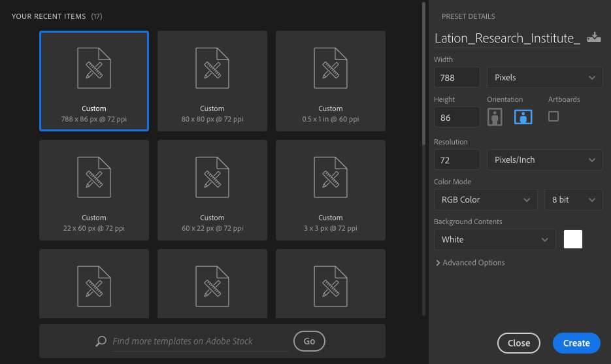611x364 pixels.
Task: Click the Go button
Action: click(x=309, y=341)
